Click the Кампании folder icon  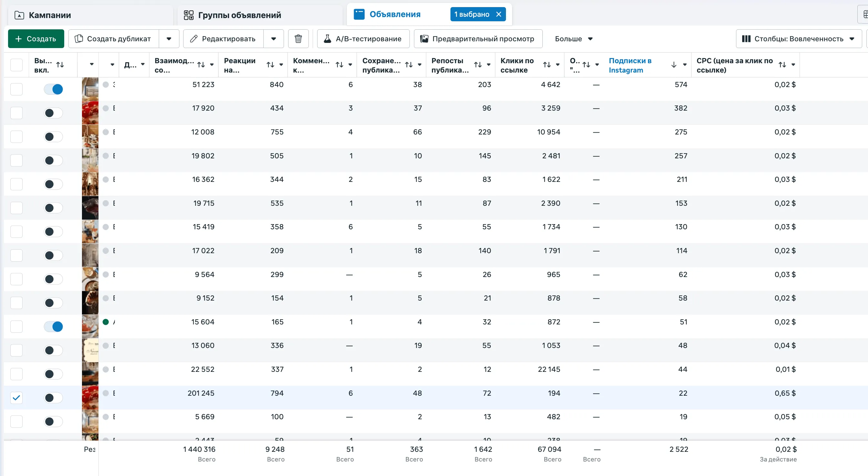pyautogui.click(x=19, y=15)
